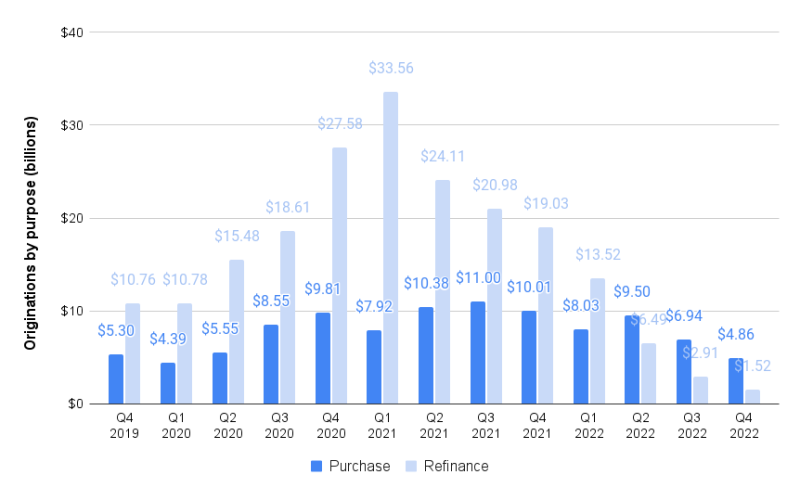Click the $4.39 data label
This screenshot has height=500, width=800.
(x=168, y=339)
